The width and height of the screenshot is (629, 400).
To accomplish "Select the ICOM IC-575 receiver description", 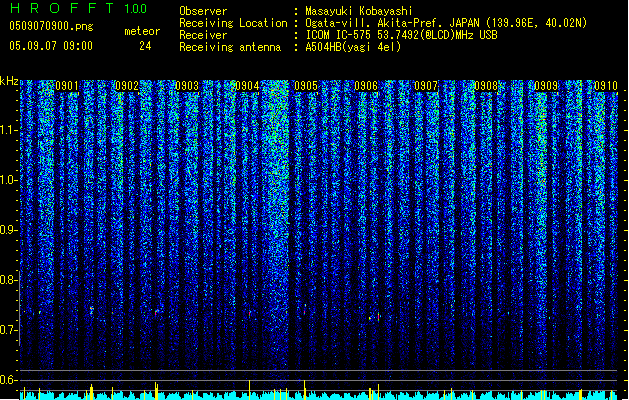I will point(401,35).
